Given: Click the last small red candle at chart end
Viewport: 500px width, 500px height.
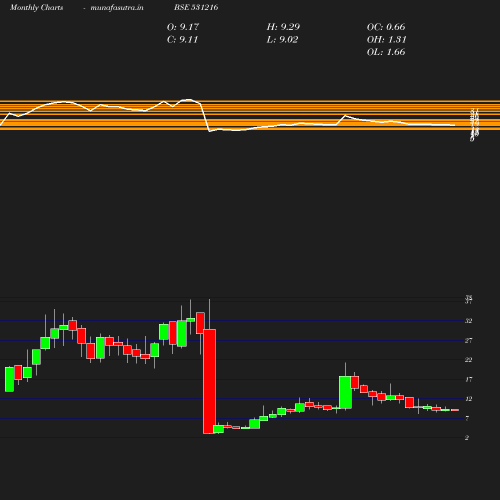Looking at the screenshot, I should pos(455,410).
